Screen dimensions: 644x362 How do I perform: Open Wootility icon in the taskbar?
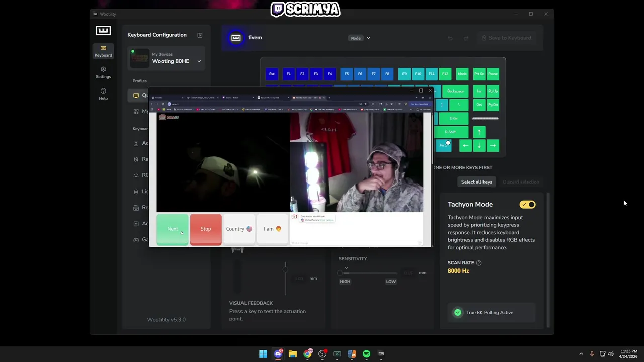click(x=381, y=354)
